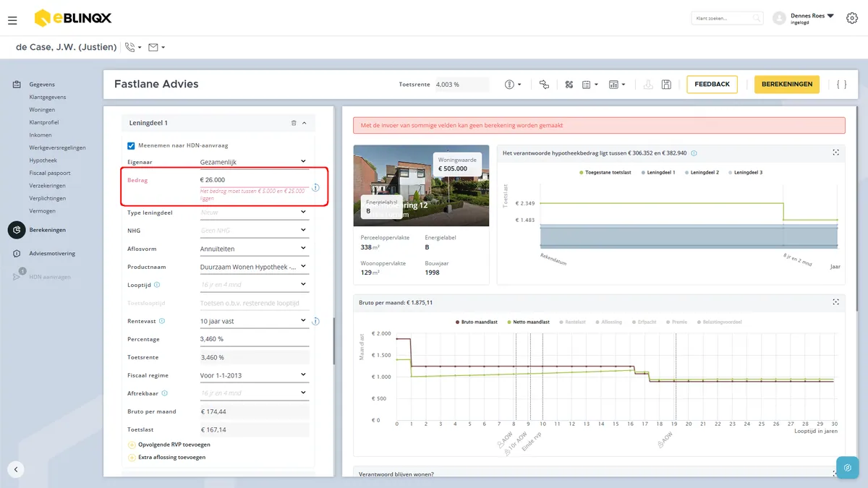
Task: Open the hamburger main menu
Action: point(12,20)
